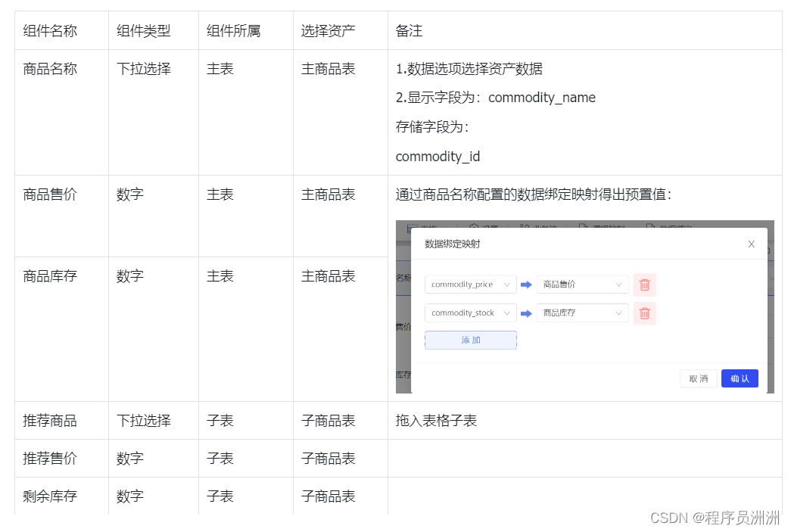Open the commodity_price source field dropdown

[470, 285]
